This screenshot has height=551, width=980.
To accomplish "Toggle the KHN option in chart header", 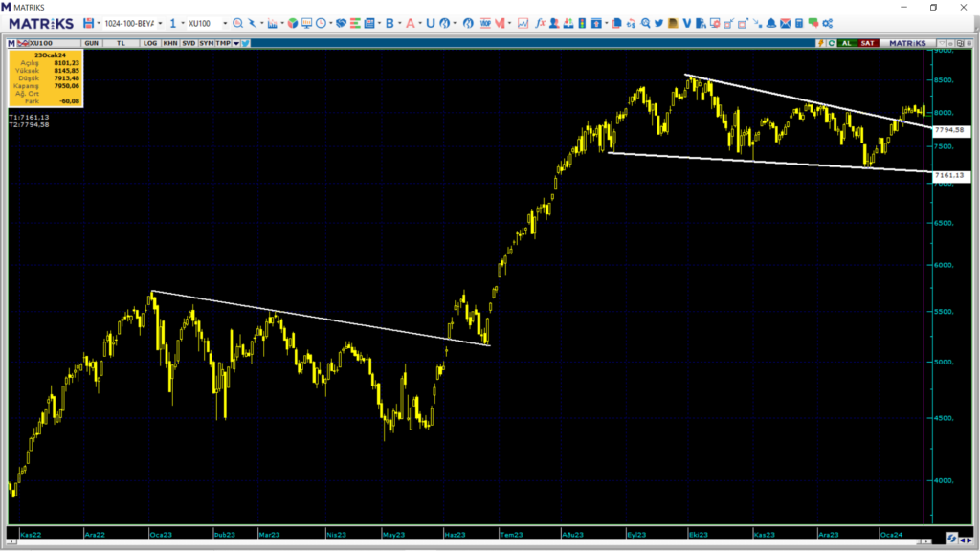I will pyautogui.click(x=169, y=43).
